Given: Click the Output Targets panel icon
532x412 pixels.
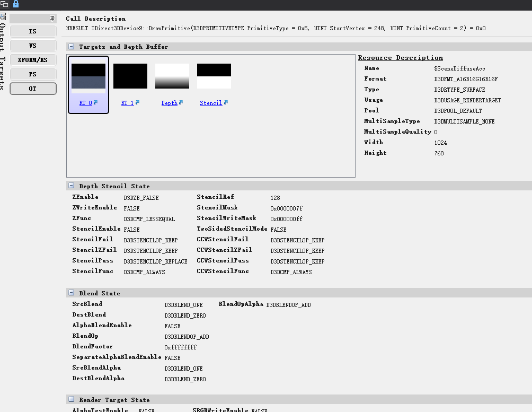Looking at the screenshot, I should click(x=3, y=16).
